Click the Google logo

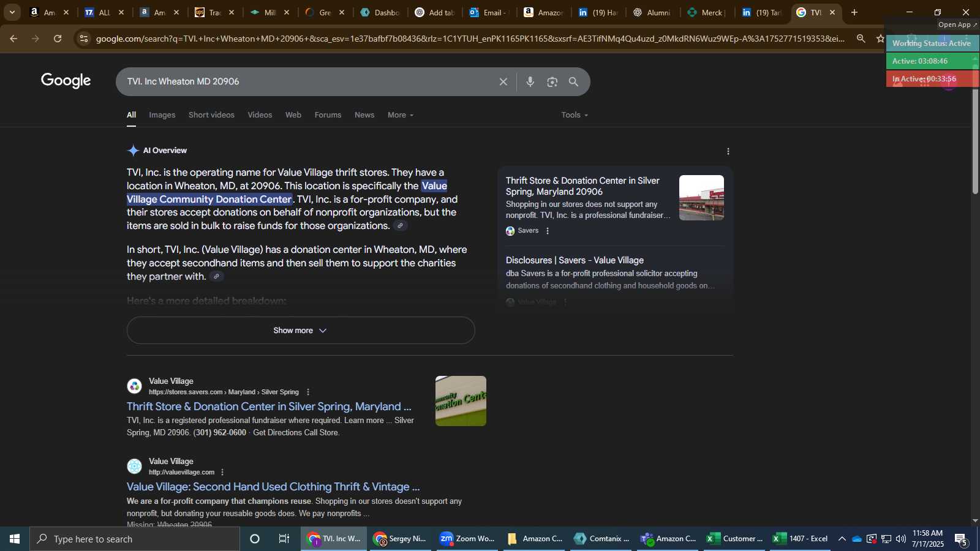(66, 81)
